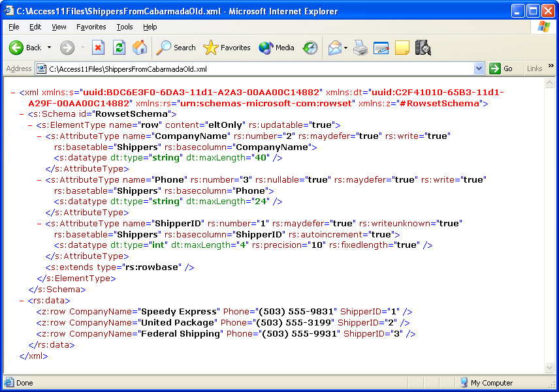Open the Research icon in toolbar
Image resolution: width=559 pixels, height=392 pixels.
click(423, 48)
